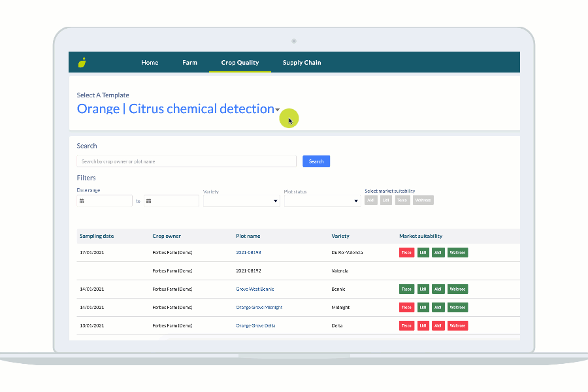Click red Aldi badge in Orange Grove Delta row
This screenshot has width=588, height=392.
click(438, 325)
